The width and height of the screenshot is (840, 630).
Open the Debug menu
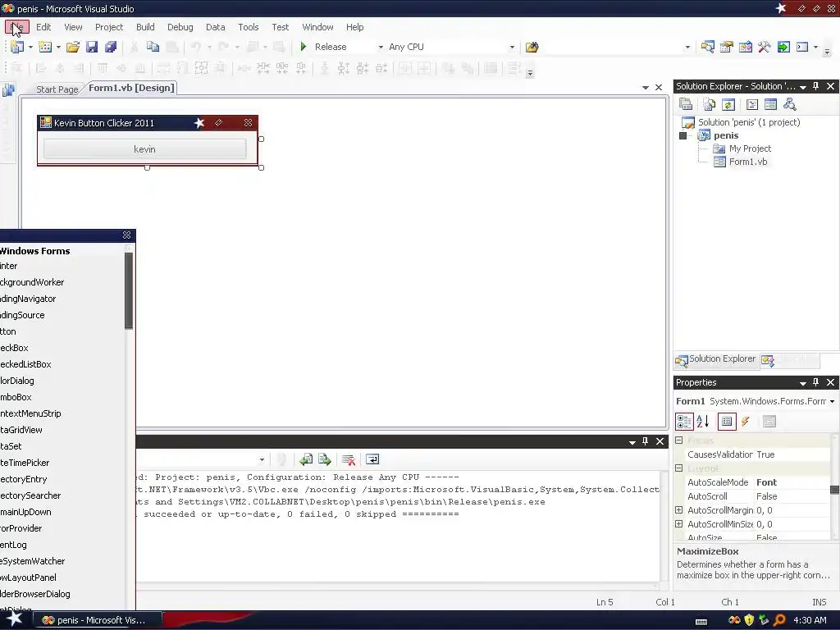(x=180, y=27)
